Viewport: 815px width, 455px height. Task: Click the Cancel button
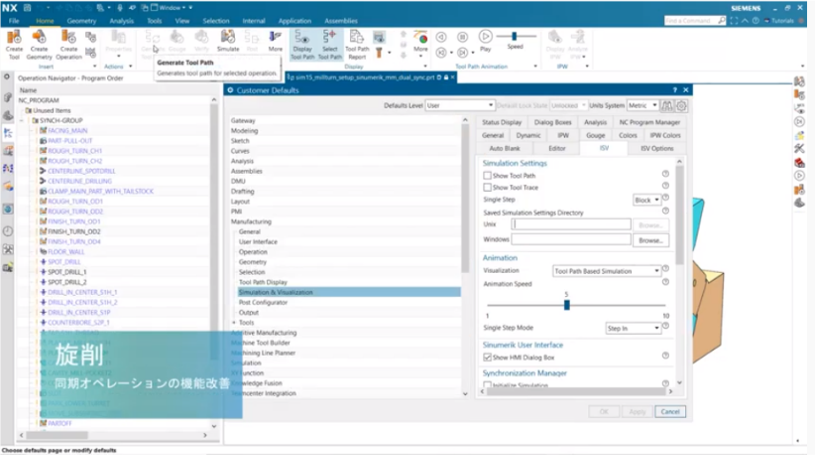670,411
